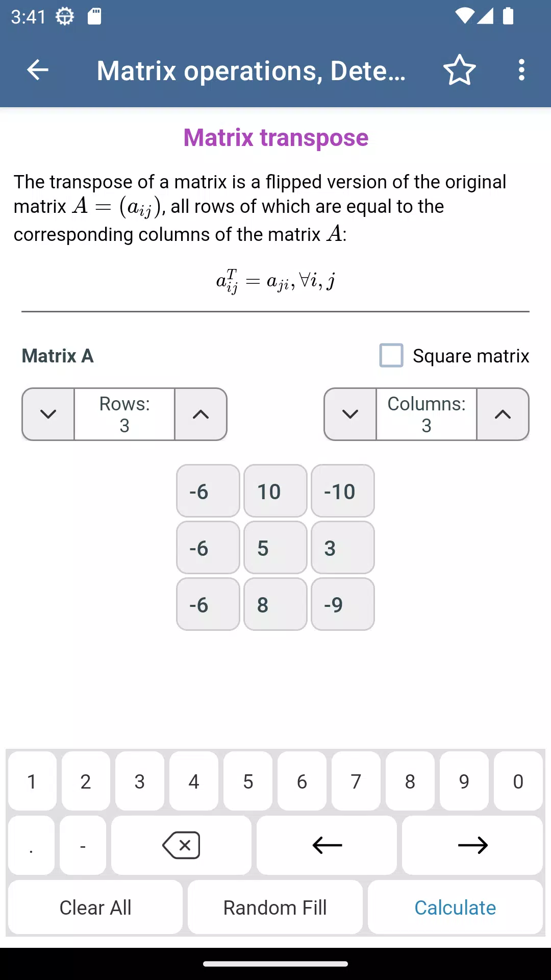This screenshot has width=551, height=980.
Task: Tap the backspace delete key
Action: coord(181,845)
